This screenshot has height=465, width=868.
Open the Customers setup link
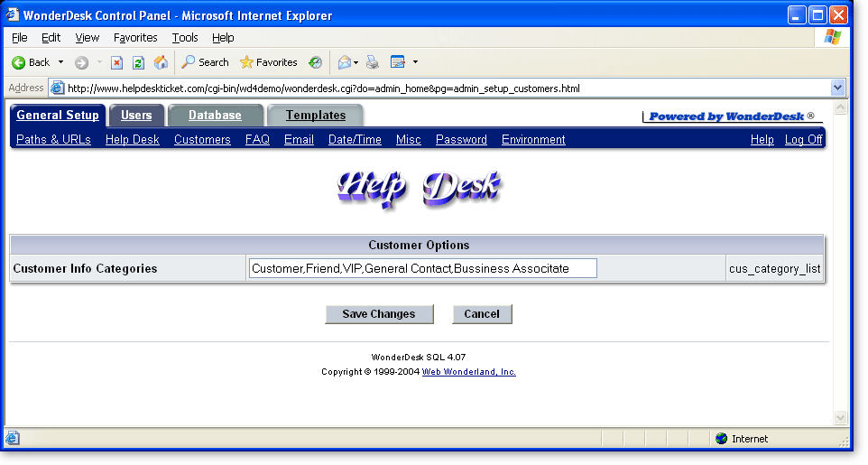click(202, 140)
